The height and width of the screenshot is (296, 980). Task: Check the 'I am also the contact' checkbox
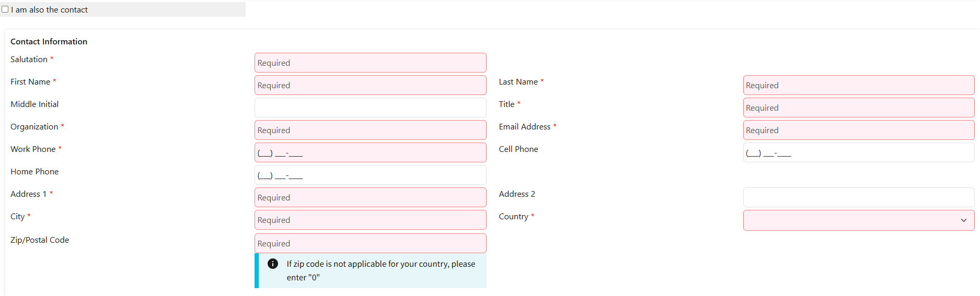click(5, 9)
